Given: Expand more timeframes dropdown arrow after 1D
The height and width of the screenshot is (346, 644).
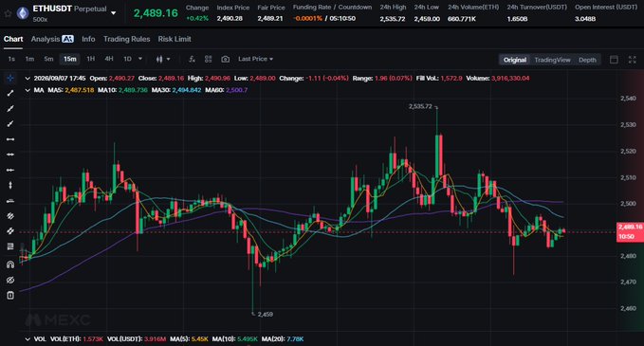Looking at the screenshot, I should pyautogui.click(x=140, y=59).
